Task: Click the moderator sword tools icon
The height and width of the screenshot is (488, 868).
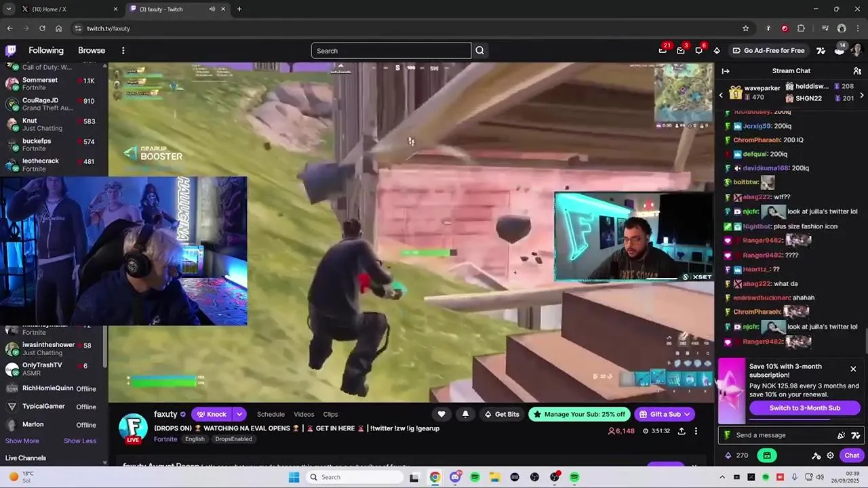Action: click(816, 455)
